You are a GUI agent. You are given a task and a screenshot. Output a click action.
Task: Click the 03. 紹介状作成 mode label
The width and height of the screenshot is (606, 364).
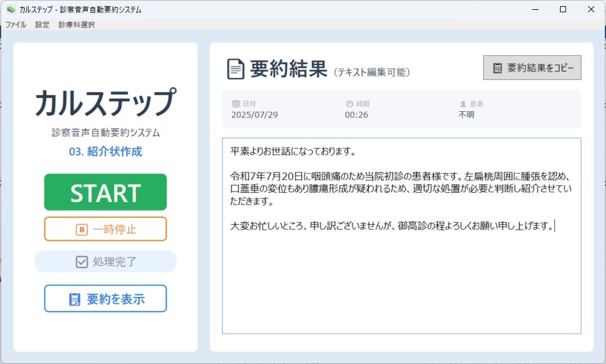click(x=106, y=152)
